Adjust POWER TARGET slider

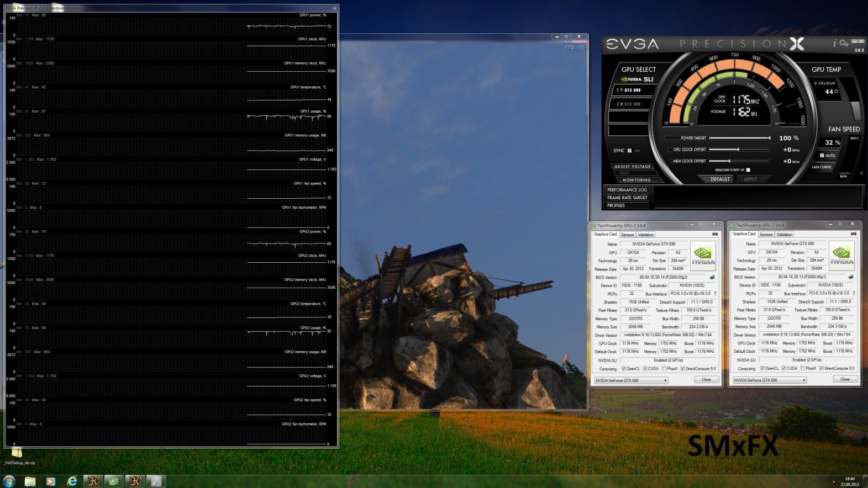[x=739, y=138]
